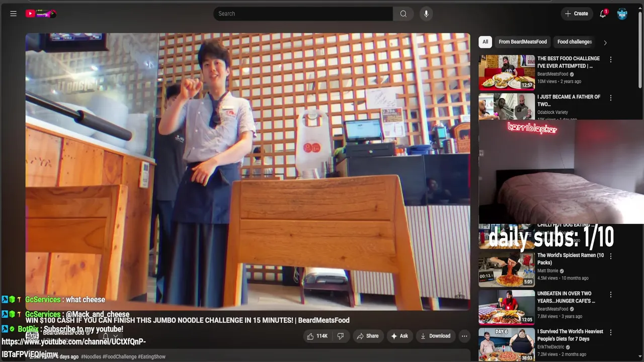Viewport: 644px width, 362px height.
Task: Open the account avatar menu
Action: (622, 14)
